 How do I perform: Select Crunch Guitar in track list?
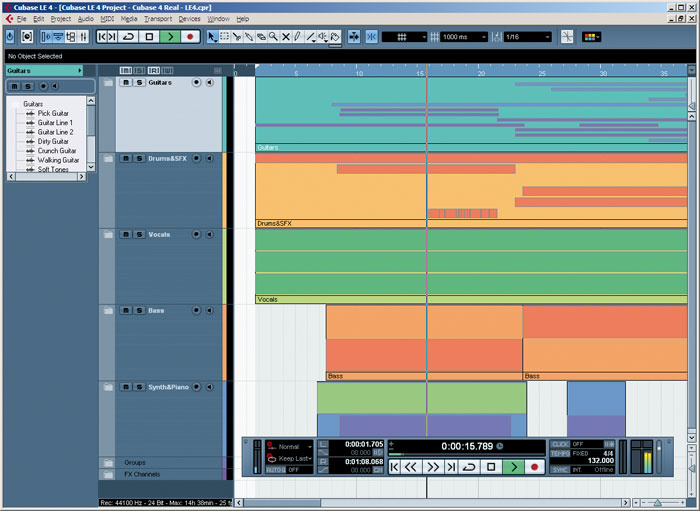coord(58,151)
